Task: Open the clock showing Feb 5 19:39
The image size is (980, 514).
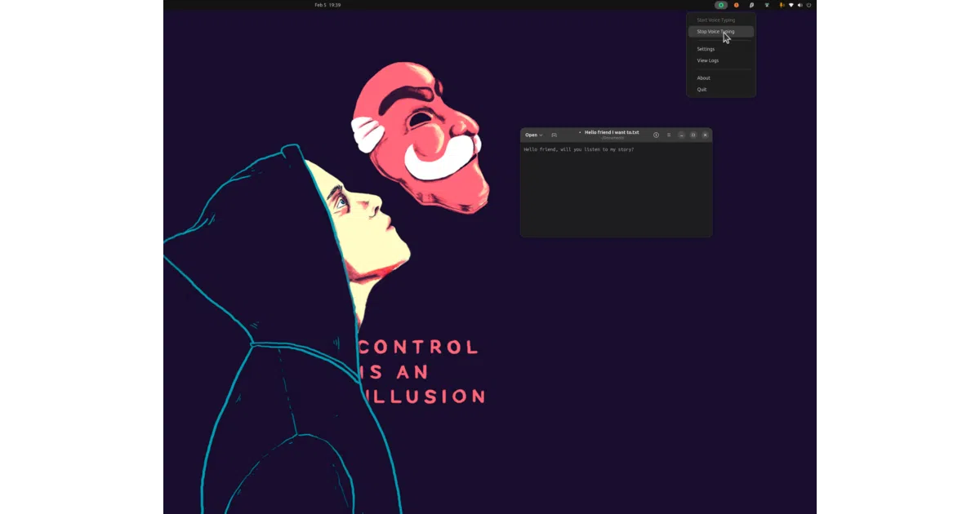Action: pos(327,5)
